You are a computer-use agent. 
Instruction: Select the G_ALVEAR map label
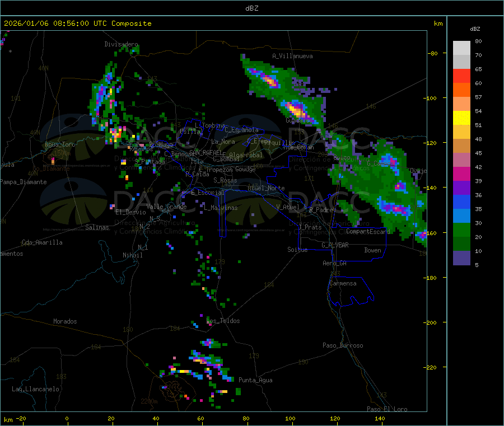tap(335, 245)
